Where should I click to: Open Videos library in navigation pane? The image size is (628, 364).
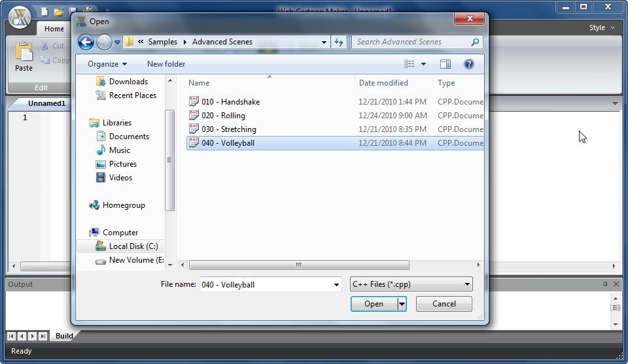tap(120, 178)
